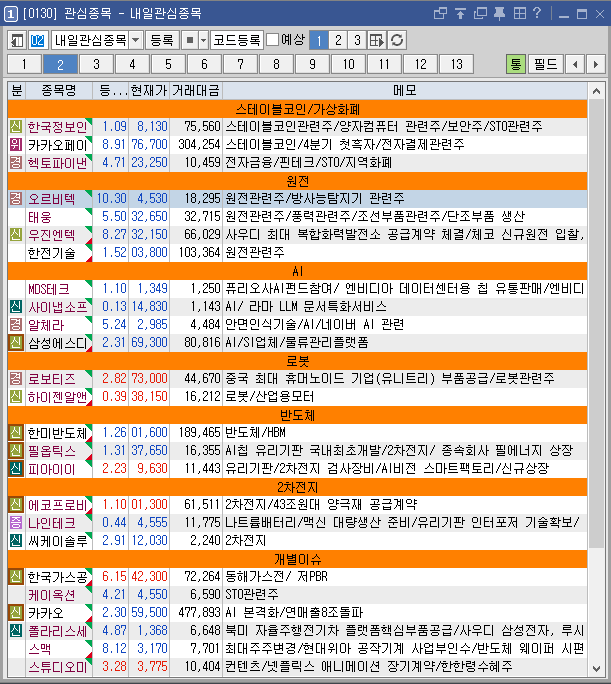The width and height of the screenshot is (611, 684).
Task: Select the 카카오페이 stock name
Action: 58,145
